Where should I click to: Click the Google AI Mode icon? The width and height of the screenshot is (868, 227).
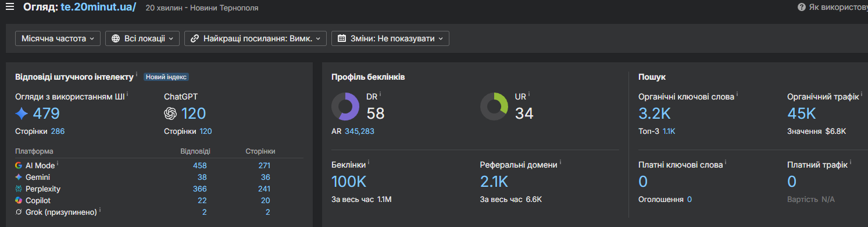(x=19, y=165)
